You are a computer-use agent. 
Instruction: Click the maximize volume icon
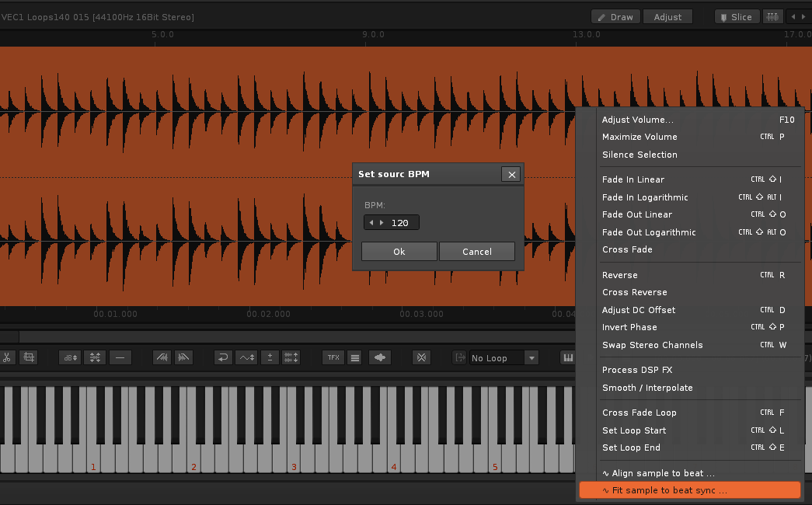(x=95, y=357)
